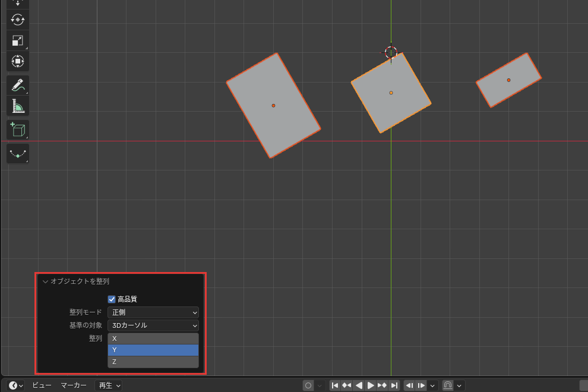Select the dotted curve tool below Add Cube
This screenshot has width=588, height=392.
point(18,153)
